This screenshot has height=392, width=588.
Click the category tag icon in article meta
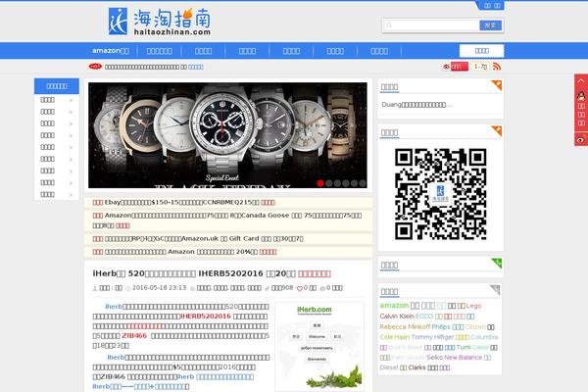193,288
